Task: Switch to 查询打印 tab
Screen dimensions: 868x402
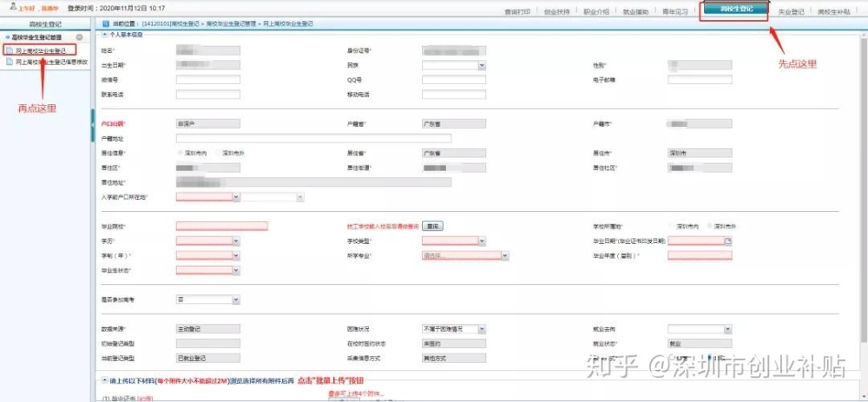Action: tap(517, 11)
